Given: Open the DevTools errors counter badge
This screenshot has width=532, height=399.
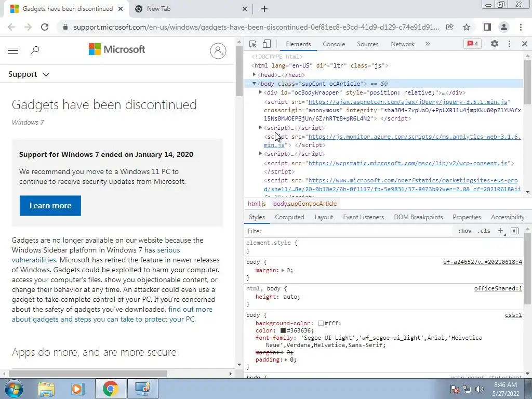Looking at the screenshot, I should click(x=473, y=44).
